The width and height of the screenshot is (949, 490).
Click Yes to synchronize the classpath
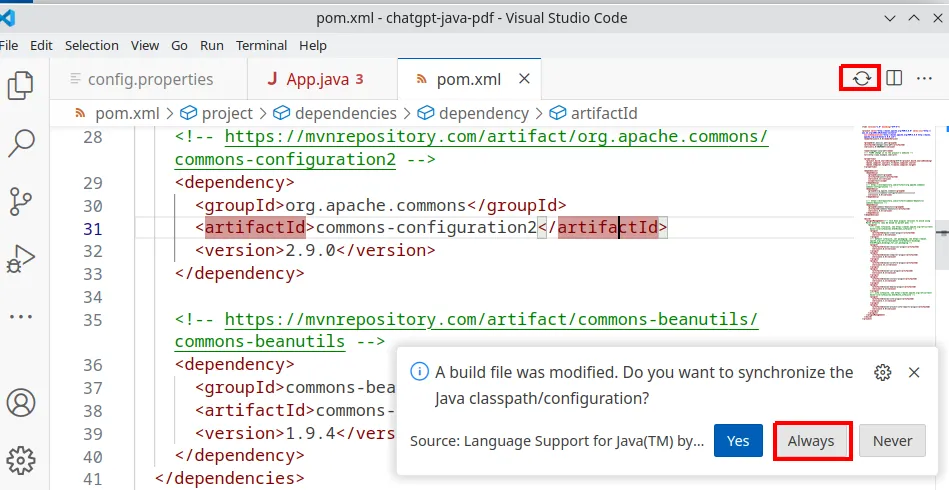[738, 441]
